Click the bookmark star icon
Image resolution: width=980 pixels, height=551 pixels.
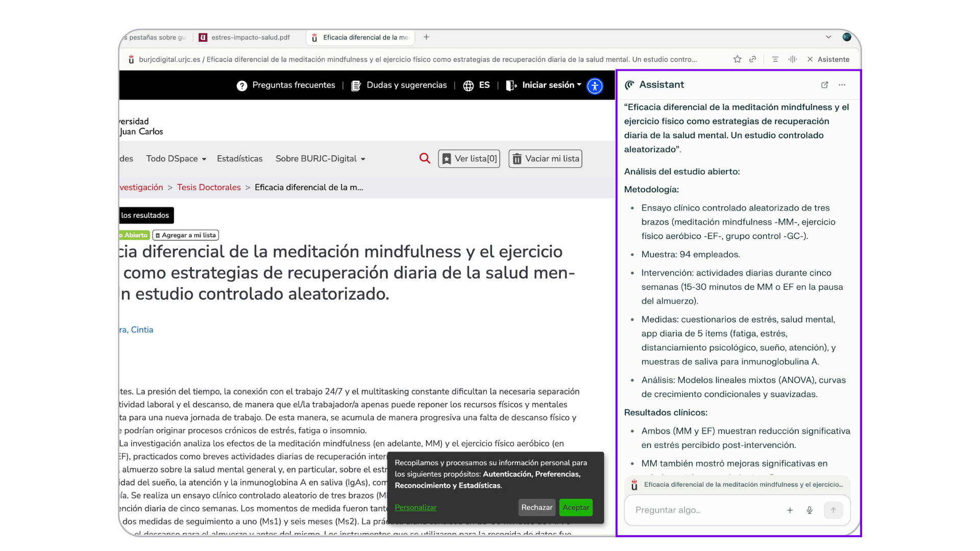[737, 59]
